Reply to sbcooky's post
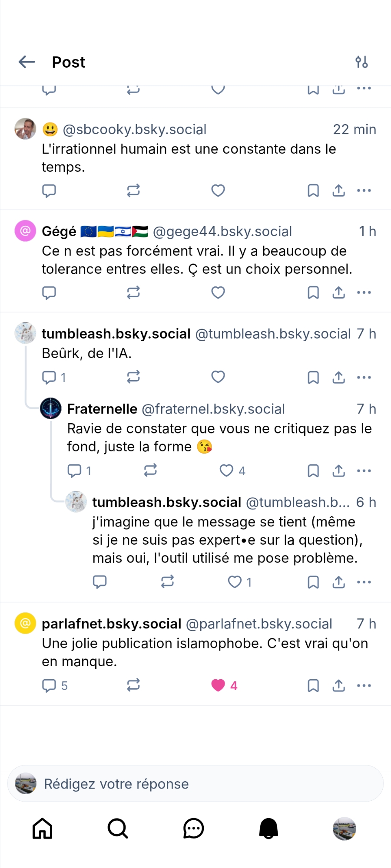The image size is (391, 868). tap(49, 191)
